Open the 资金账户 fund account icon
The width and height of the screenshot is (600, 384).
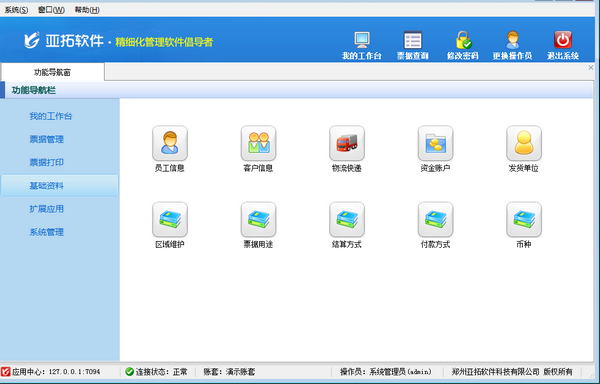click(435, 143)
